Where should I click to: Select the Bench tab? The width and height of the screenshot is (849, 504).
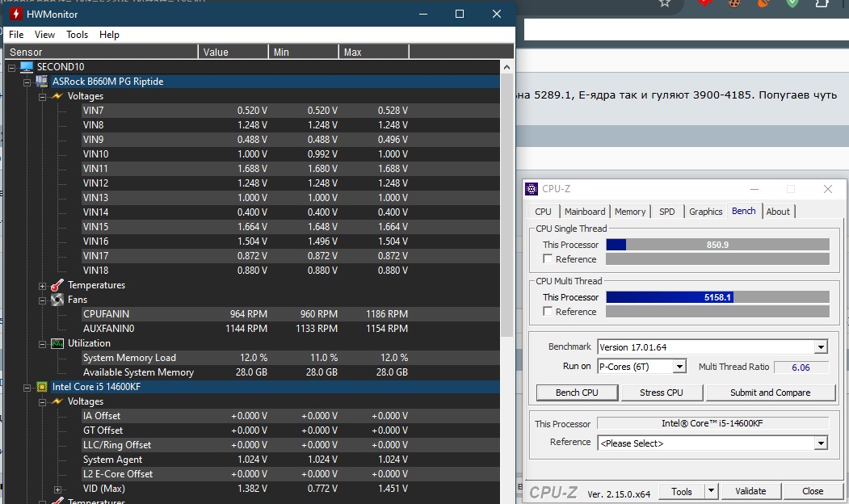click(x=743, y=211)
